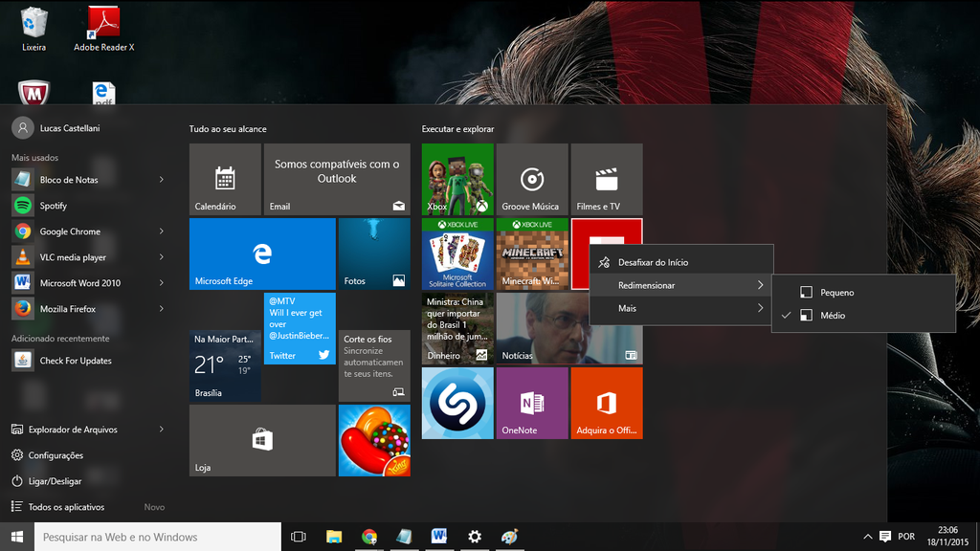Launch the Minecraft tile
The image size is (980, 551).
[x=532, y=253]
